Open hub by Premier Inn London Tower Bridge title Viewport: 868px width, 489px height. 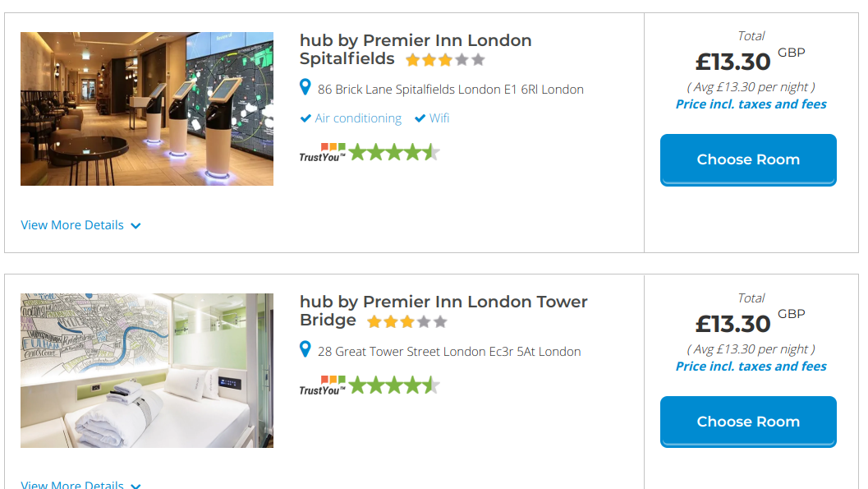click(443, 302)
